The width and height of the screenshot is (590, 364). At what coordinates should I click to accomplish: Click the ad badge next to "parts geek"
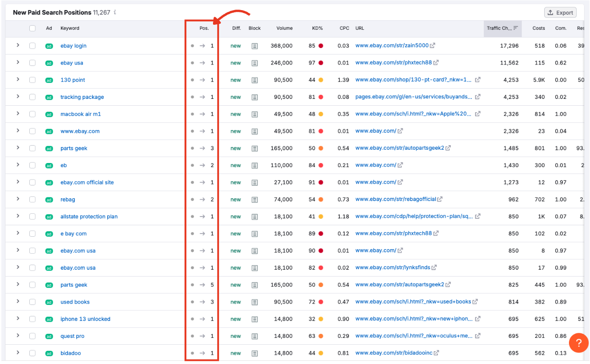tap(49, 148)
